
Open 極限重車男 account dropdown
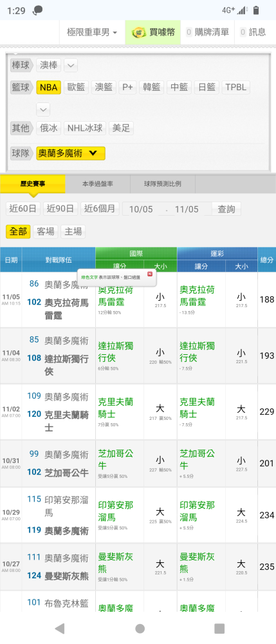pyautogui.click(x=92, y=32)
